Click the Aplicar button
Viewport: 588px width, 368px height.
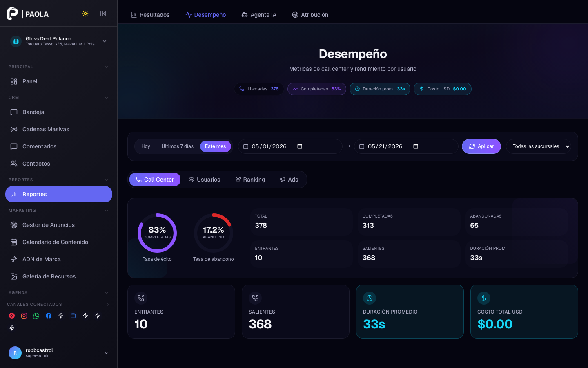481,146
